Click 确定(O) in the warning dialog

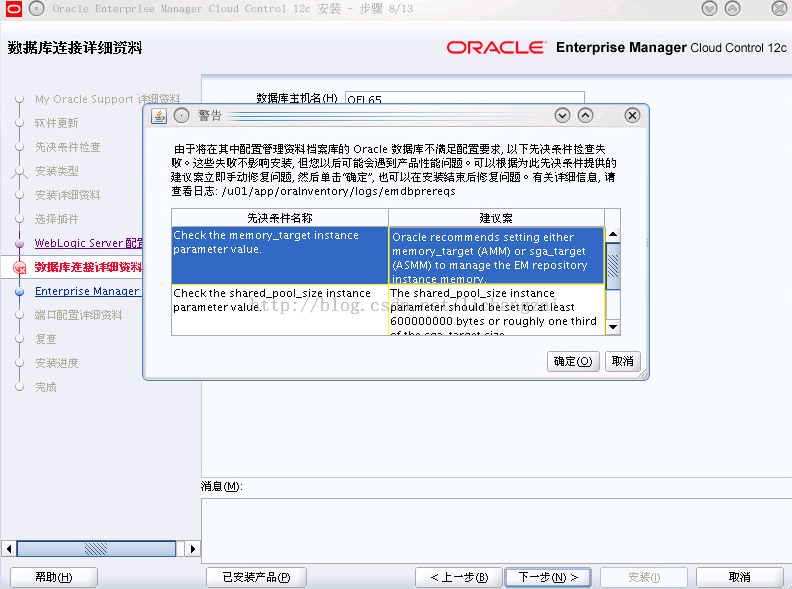click(573, 361)
